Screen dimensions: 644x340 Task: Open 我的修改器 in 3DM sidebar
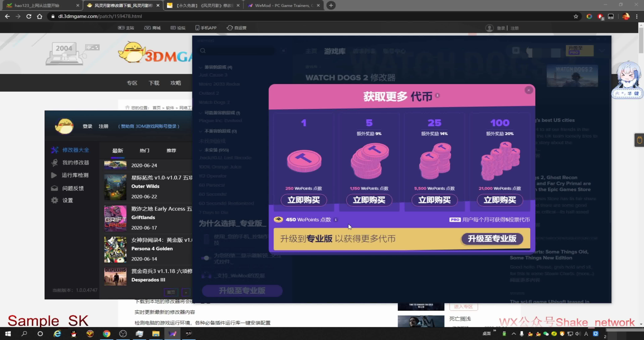point(70,162)
